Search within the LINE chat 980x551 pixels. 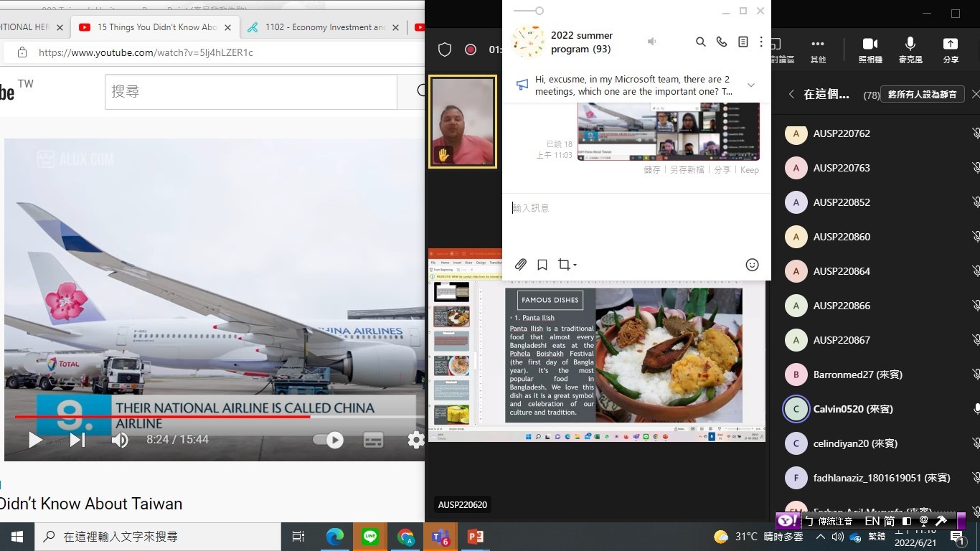point(701,42)
